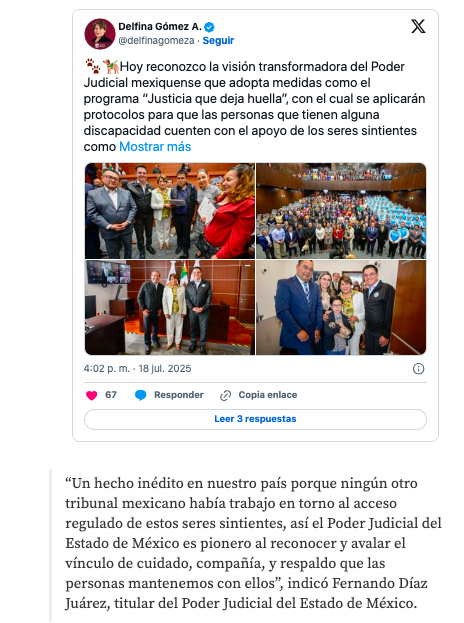Open the @delfinagomeza handle link

point(156,41)
